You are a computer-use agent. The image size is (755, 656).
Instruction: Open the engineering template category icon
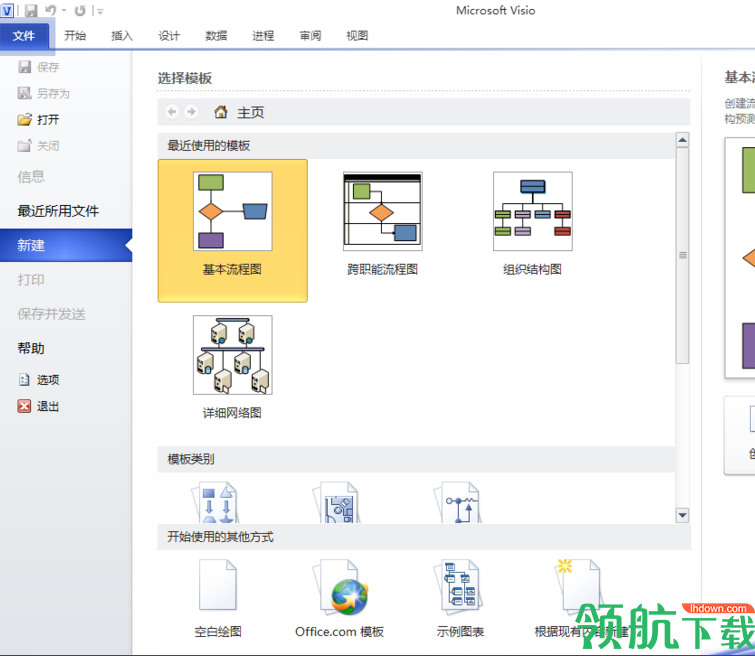(458, 502)
